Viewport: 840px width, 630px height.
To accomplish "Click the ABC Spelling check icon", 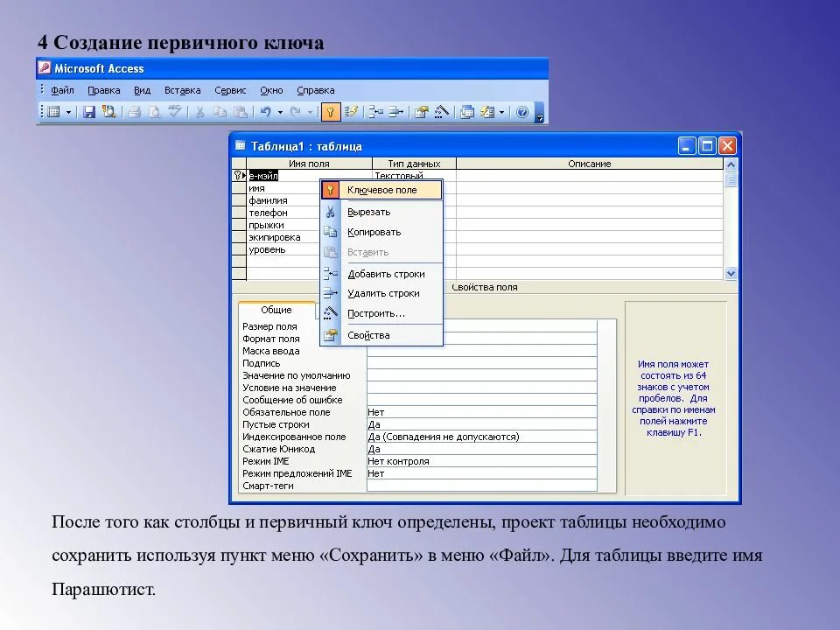I will tap(175, 111).
